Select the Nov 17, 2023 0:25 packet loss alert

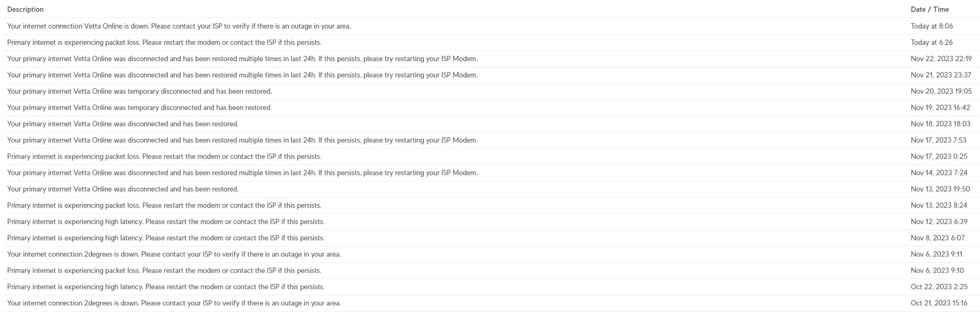(x=164, y=156)
